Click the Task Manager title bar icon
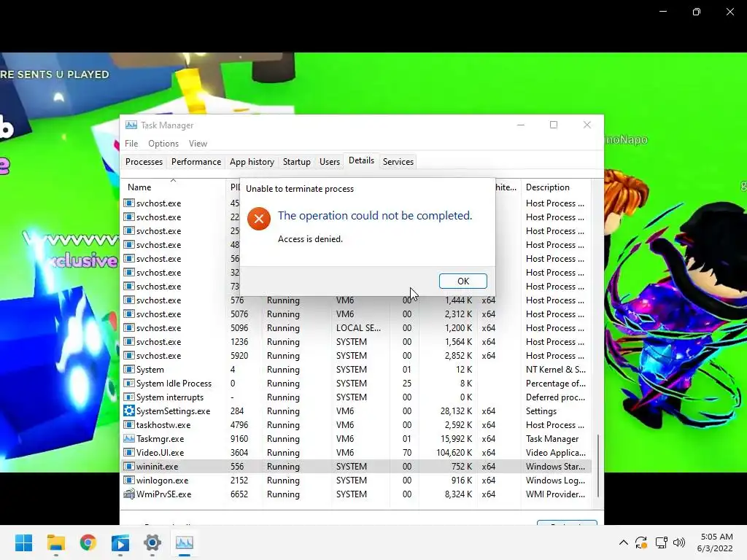The height and width of the screenshot is (560, 747). pyautogui.click(x=131, y=125)
